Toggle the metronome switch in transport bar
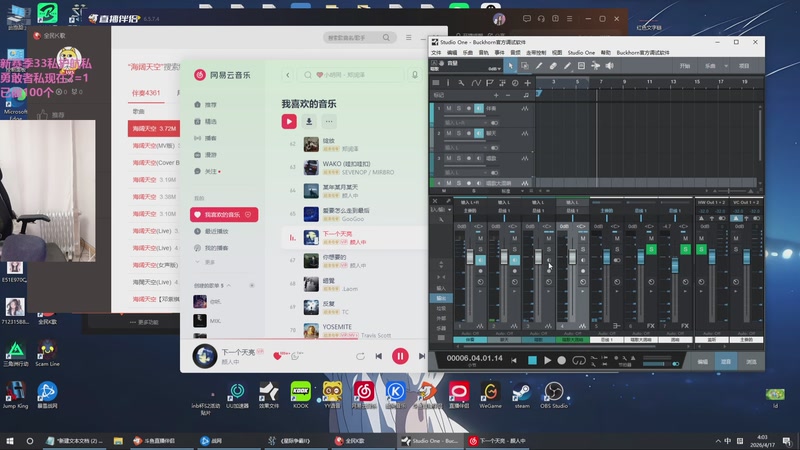This screenshot has height=450, width=800. [x=676, y=364]
